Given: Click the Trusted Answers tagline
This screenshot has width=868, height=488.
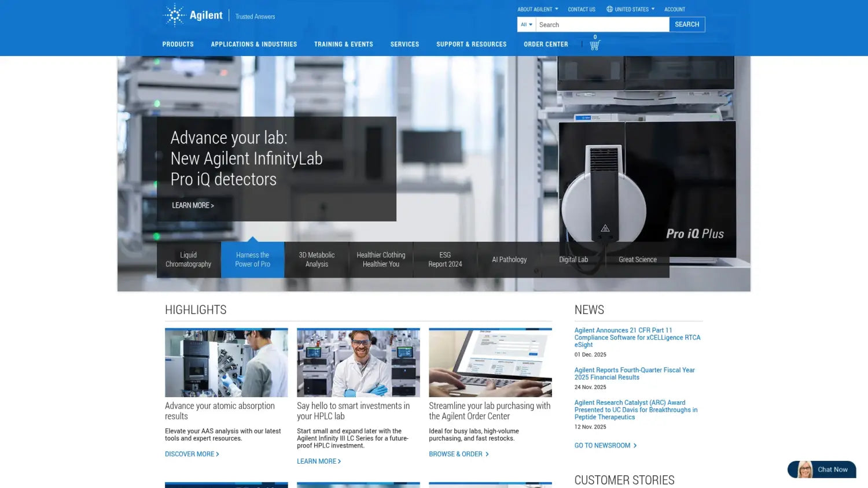Looking at the screenshot, I should coord(255,17).
